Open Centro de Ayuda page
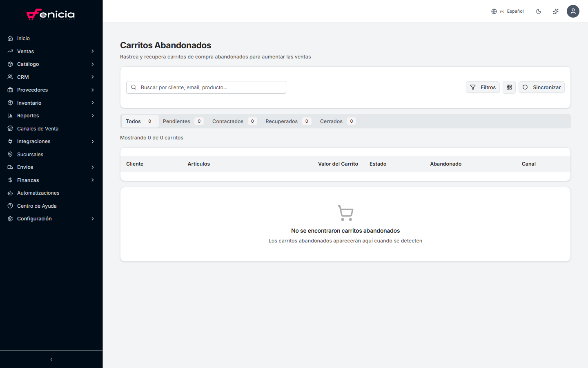 (x=37, y=206)
